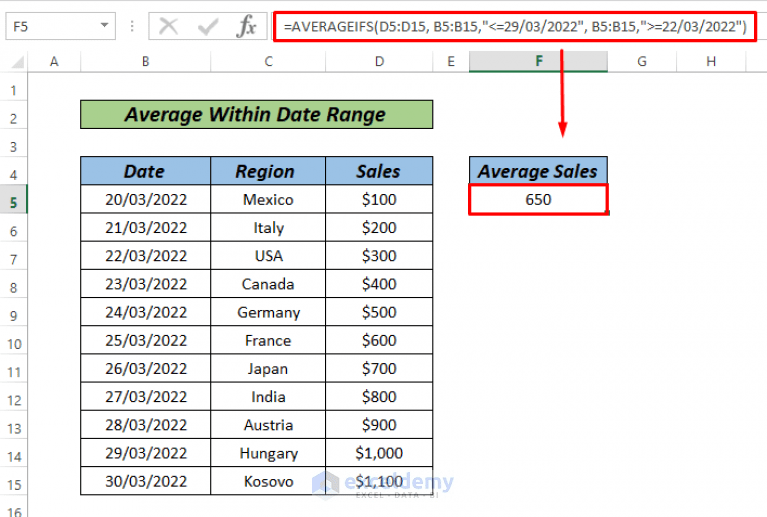Viewport: 767px width, 517px height.
Task: Select column H header
Action: (x=711, y=62)
